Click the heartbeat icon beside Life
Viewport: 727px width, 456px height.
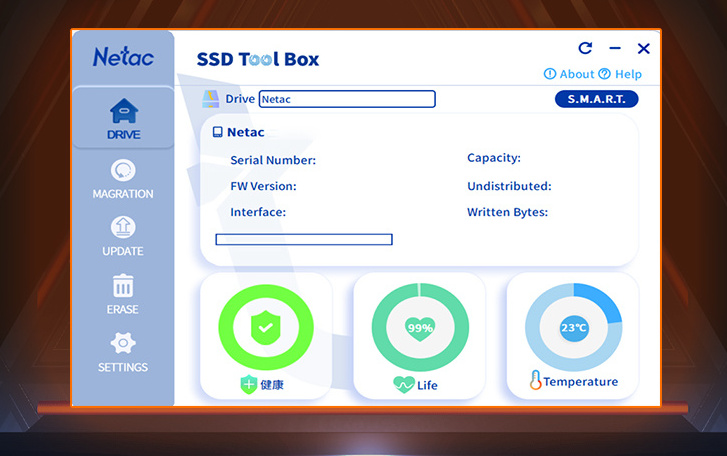tap(403, 385)
